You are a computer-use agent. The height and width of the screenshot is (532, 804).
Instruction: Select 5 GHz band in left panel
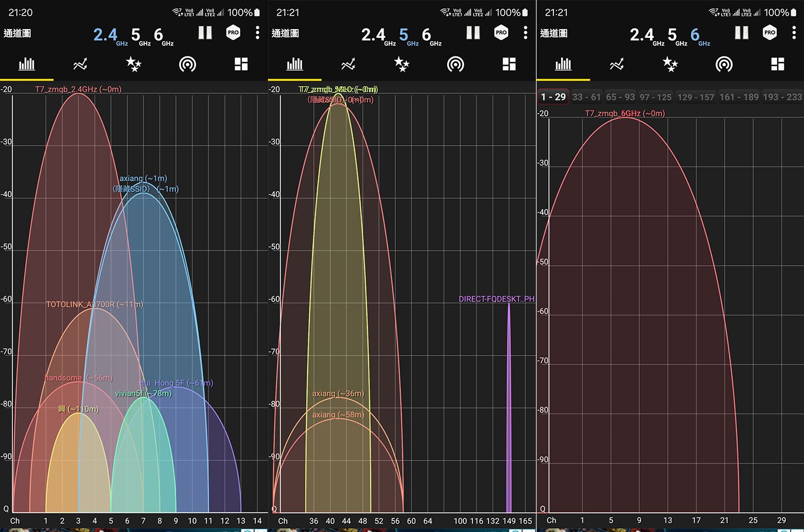(x=141, y=36)
